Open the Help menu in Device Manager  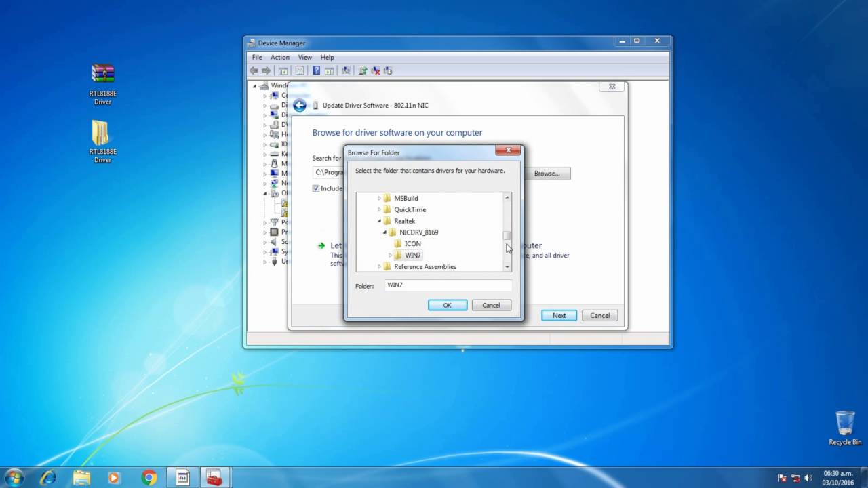(x=327, y=57)
